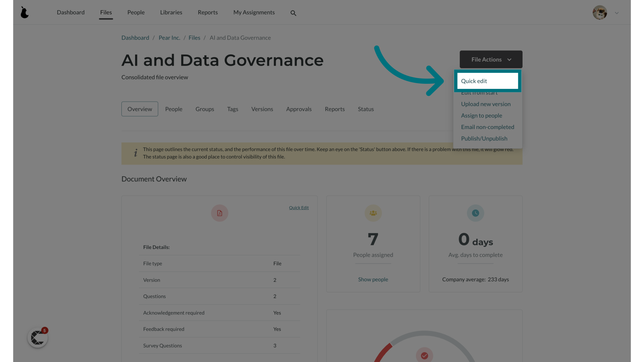Click the Feedback required row label
The image size is (644, 362).
(164, 329)
